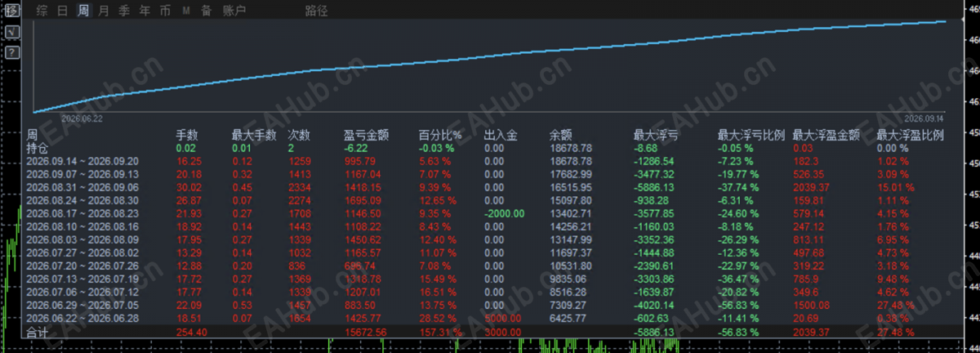
Task: Click total profit value 15672.56
Action: point(366,332)
